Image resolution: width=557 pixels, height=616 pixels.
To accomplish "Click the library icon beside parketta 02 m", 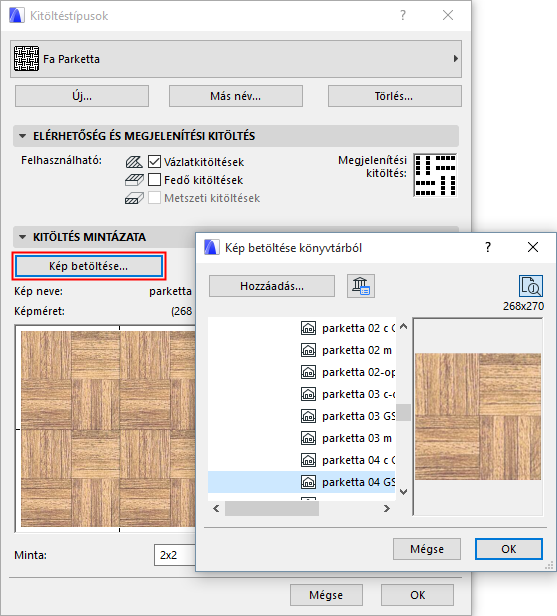I will (x=308, y=350).
